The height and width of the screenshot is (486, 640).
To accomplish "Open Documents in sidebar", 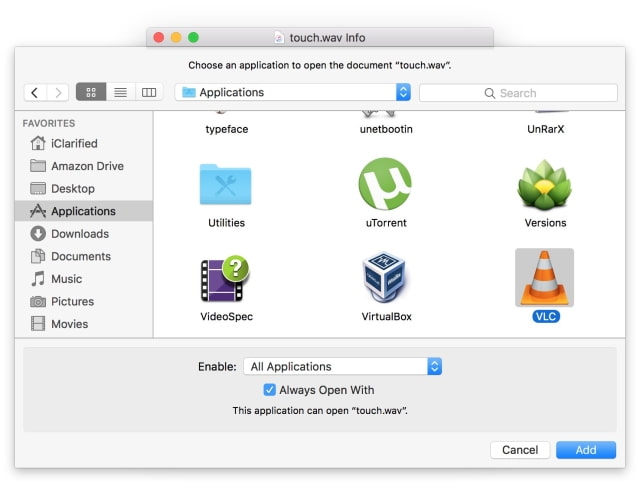I will click(84, 256).
